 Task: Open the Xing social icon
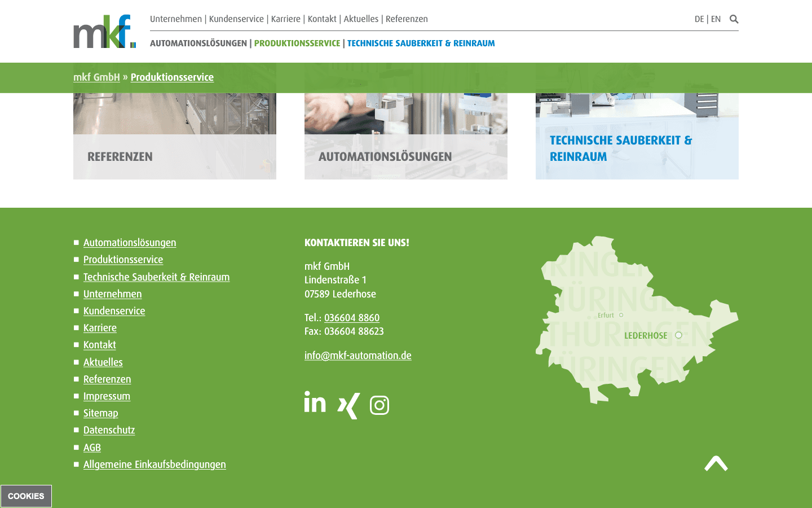point(347,405)
